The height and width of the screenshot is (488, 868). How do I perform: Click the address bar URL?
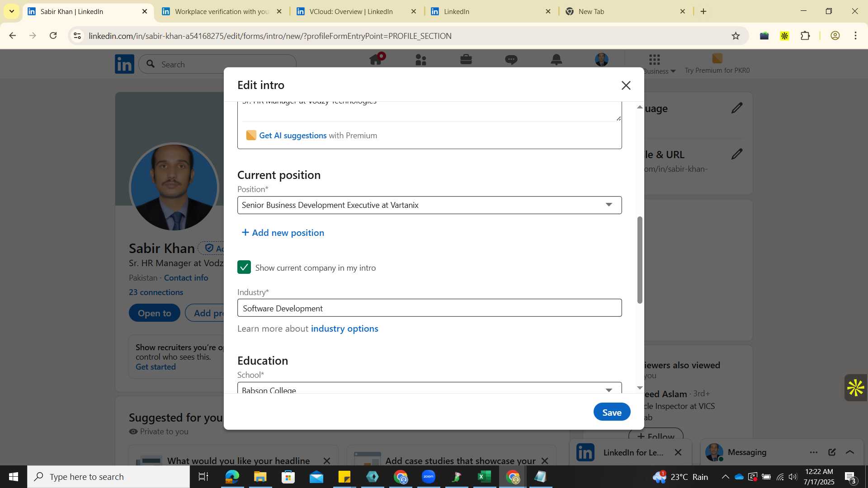click(270, 36)
